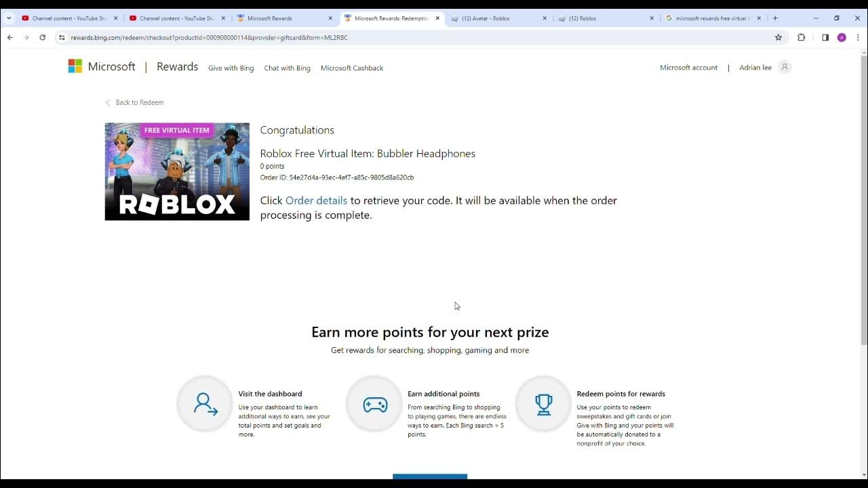
Task: Close the first YouTube Studio tab
Action: [115, 18]
